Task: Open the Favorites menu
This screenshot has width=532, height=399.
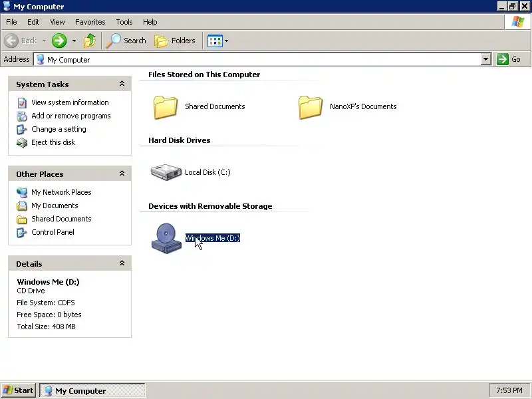Action: [x=90, y=22]
